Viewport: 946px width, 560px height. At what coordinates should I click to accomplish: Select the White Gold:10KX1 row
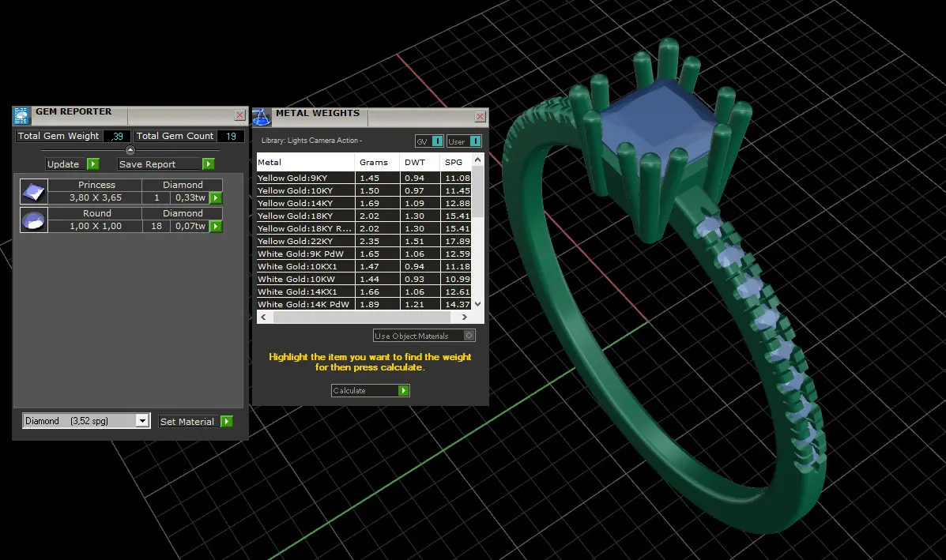coord(364,266)
